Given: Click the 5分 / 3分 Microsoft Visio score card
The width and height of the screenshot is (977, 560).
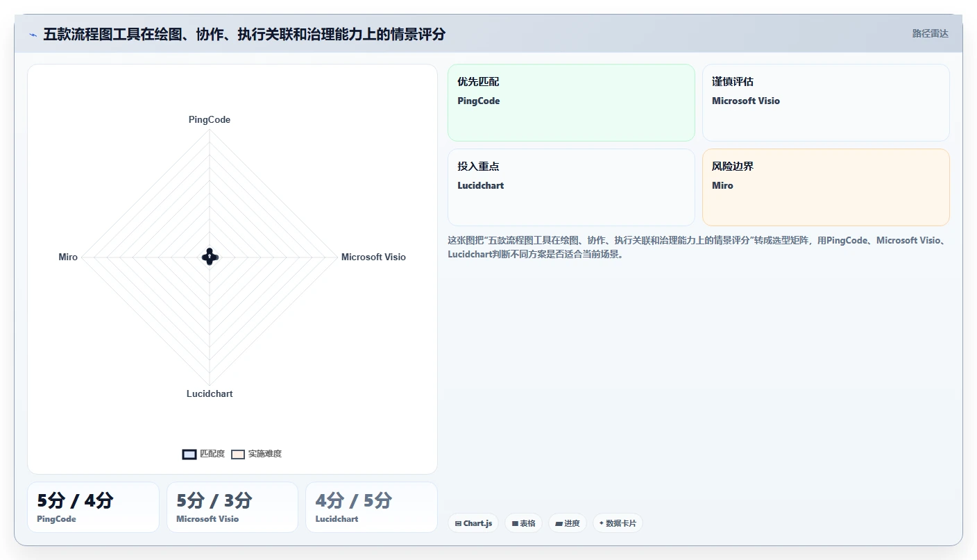Looking at the screenshot, I should [232, 507].
